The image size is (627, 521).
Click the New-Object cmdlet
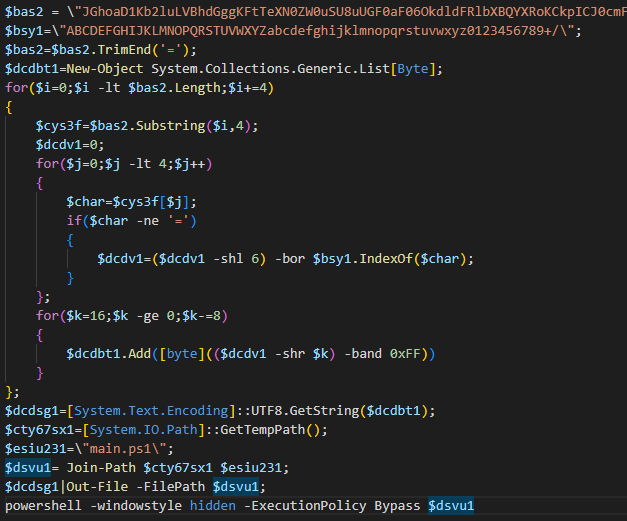point(105,69)
